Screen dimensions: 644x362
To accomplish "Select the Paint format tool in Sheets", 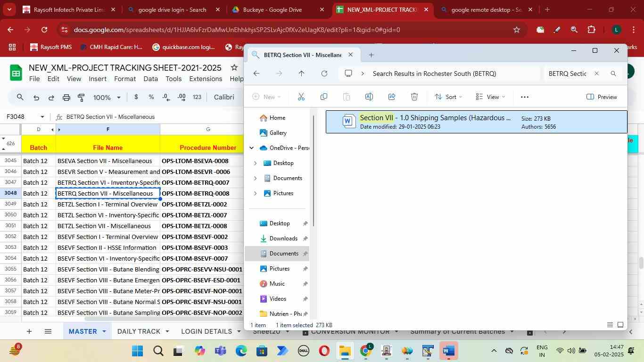I will coord(81,98).
